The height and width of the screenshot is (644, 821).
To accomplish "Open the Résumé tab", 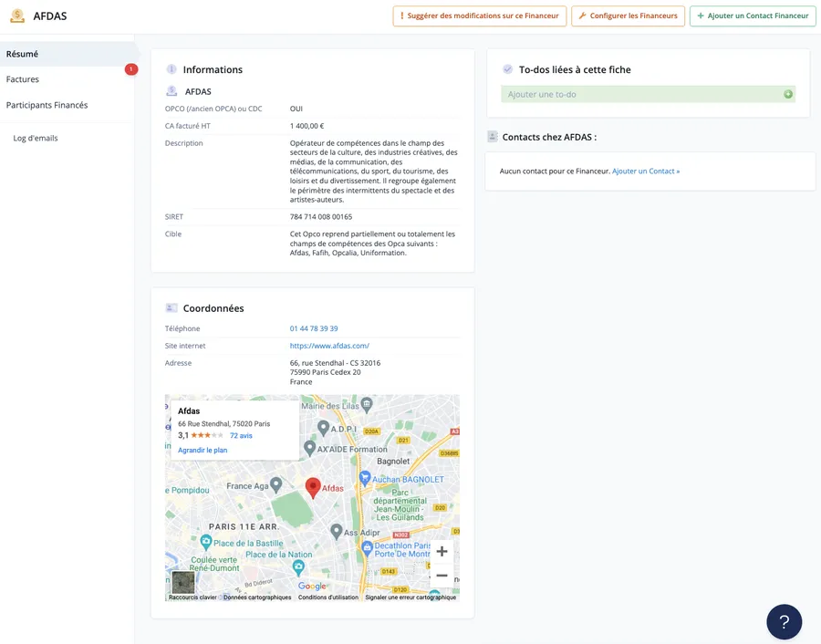I will 67,54.
